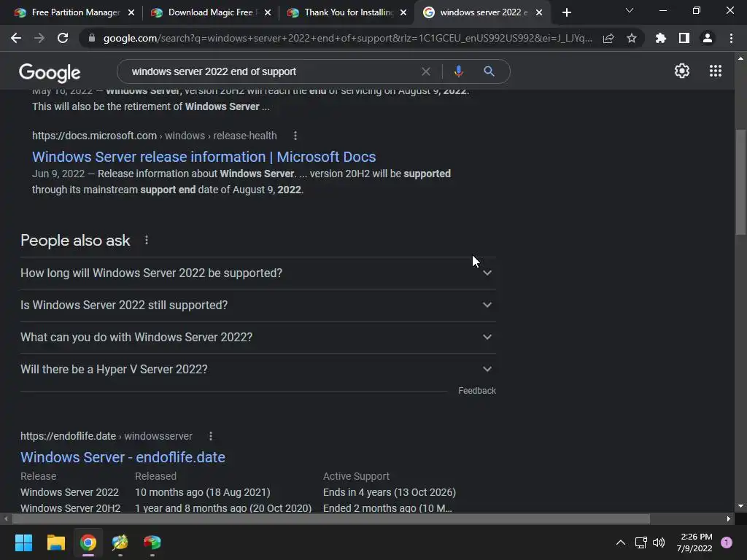Open docs.microsoft.com release-health URL breadcrumb

(155, 136)
